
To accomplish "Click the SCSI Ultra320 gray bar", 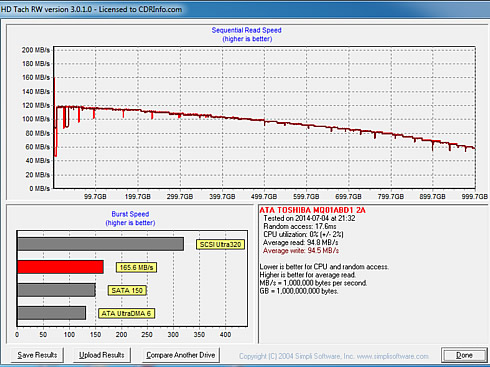I will tap(100, 244).
